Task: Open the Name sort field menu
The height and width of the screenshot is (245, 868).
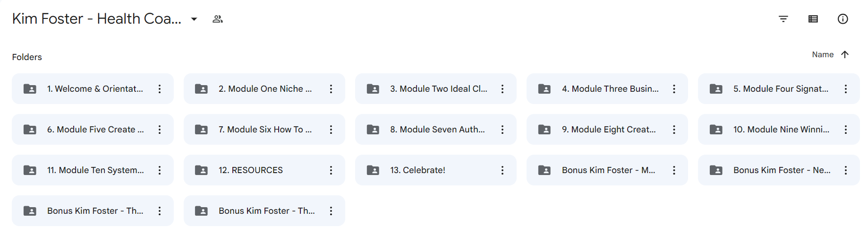Action: tap(823, 54)
